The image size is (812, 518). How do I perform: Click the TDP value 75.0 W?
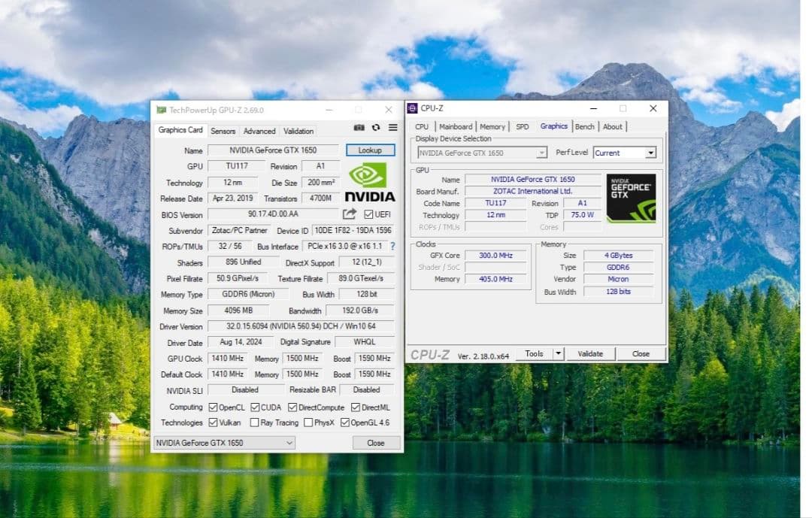(x=583, y=215)
